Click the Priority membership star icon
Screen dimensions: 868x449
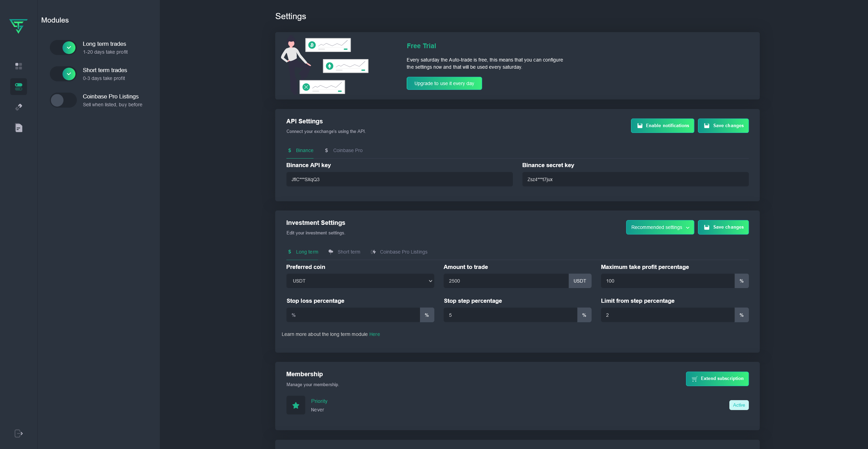[x=296, y=405]
